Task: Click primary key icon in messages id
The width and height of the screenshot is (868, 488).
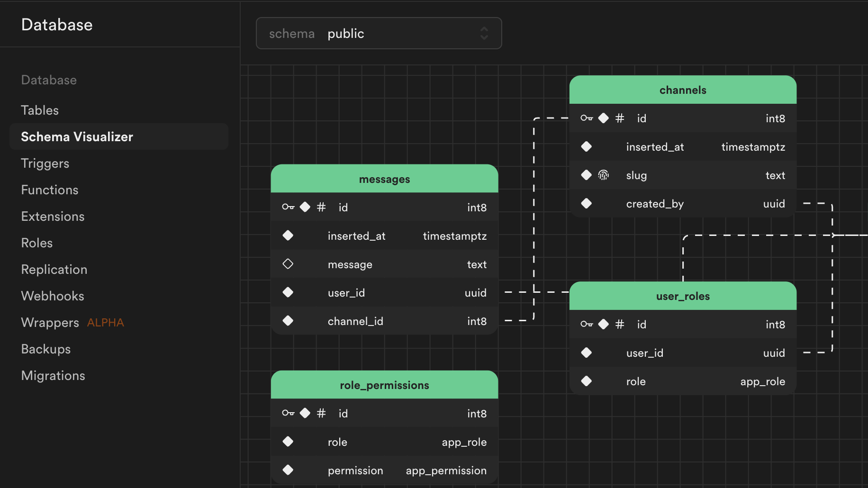Action: pyautogui.click(x=288, y=207)
